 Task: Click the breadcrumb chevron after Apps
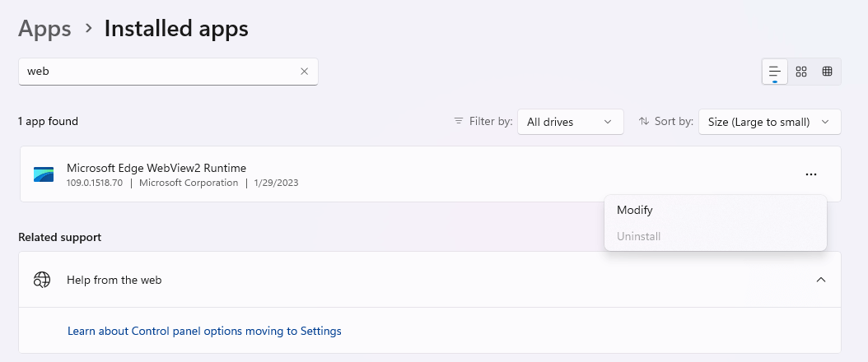pyautogui.click(x=88, y=29)
